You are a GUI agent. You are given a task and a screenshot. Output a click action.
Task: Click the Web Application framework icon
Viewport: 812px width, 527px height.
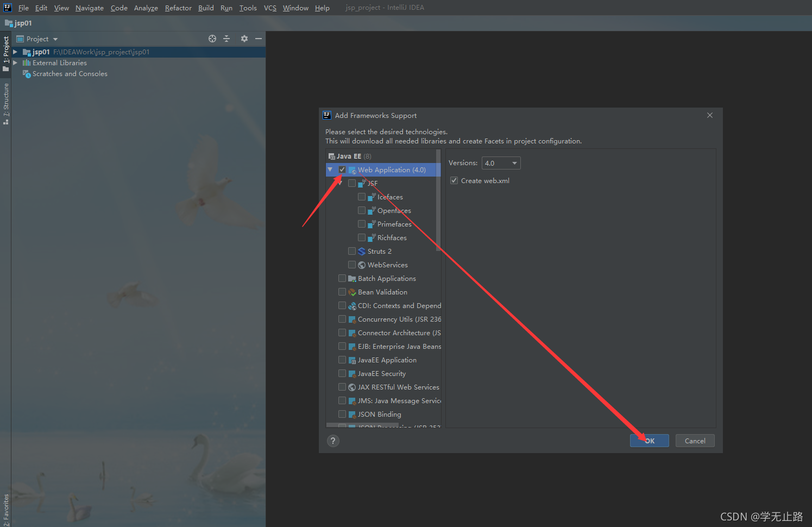click(x=352, y=170)
